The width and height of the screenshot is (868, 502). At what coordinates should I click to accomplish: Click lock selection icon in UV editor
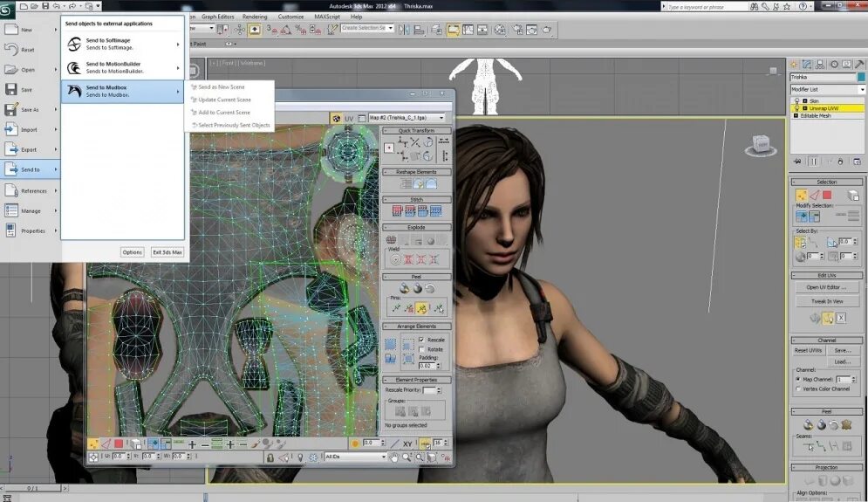click(x=270, y=457)
